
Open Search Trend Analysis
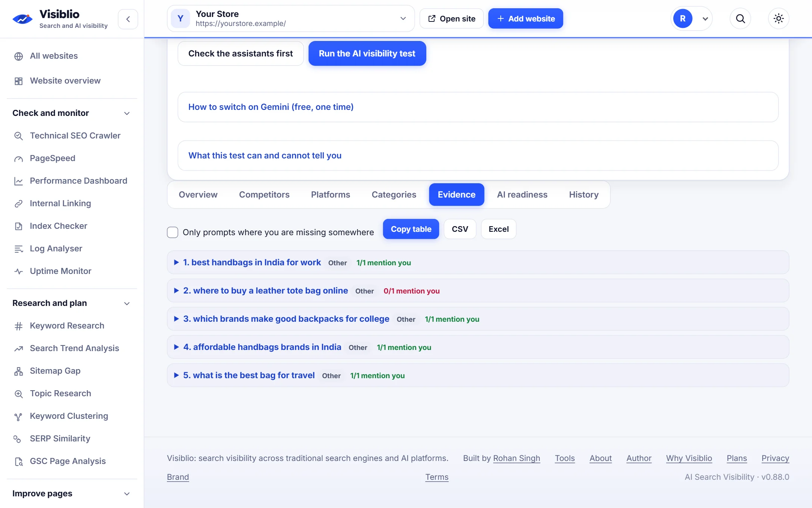point(74,348)
